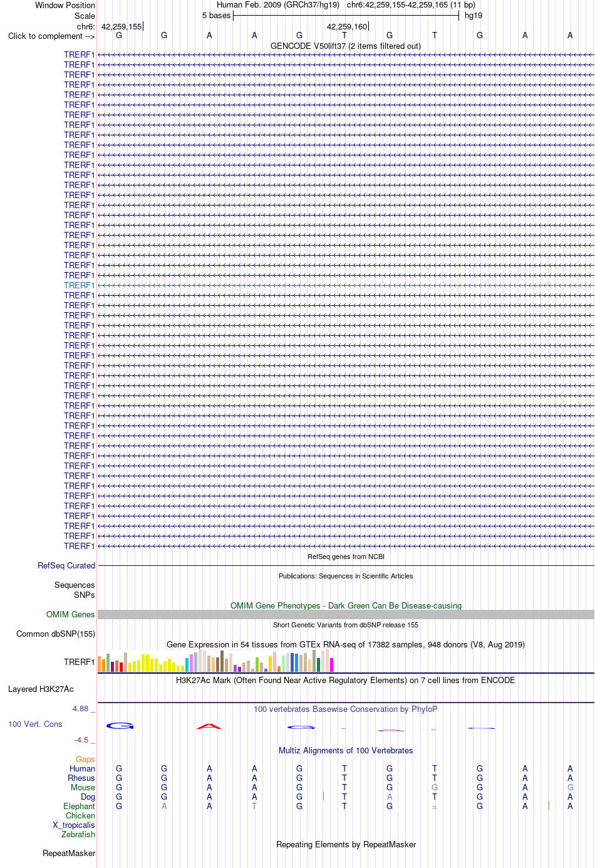Select the Elephant alignment row label

click(x=80, y=806)
